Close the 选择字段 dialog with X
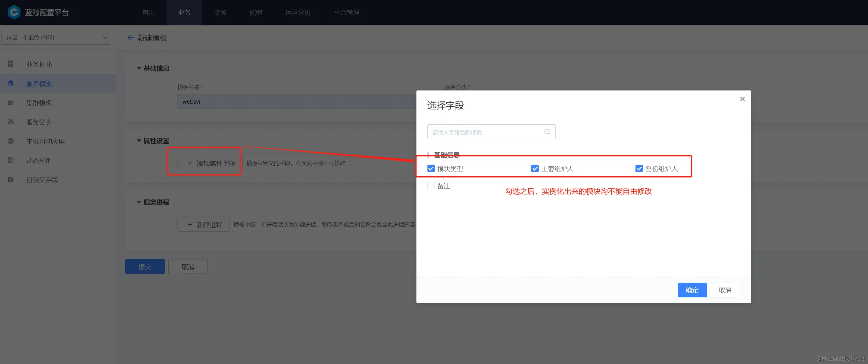This screenshot has width=868, height=364. click(x=742, y=99)
